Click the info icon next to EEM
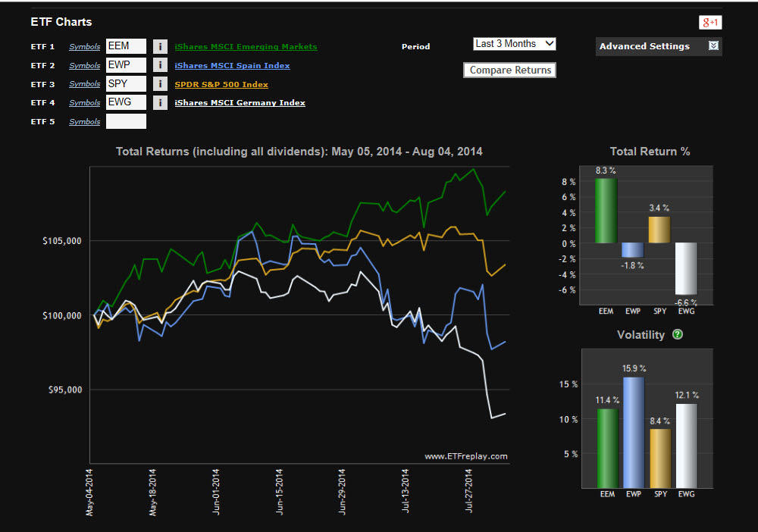 point(160,46)
